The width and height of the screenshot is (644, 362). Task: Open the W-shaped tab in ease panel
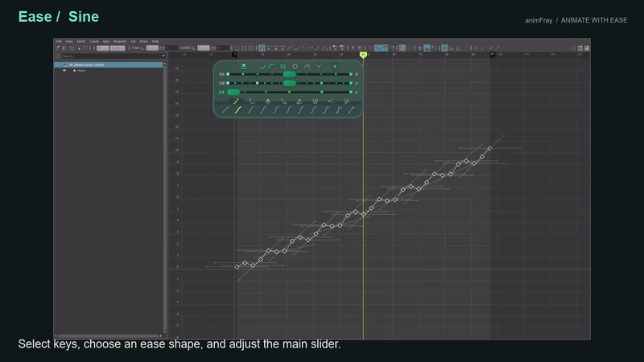pos(315,101)
